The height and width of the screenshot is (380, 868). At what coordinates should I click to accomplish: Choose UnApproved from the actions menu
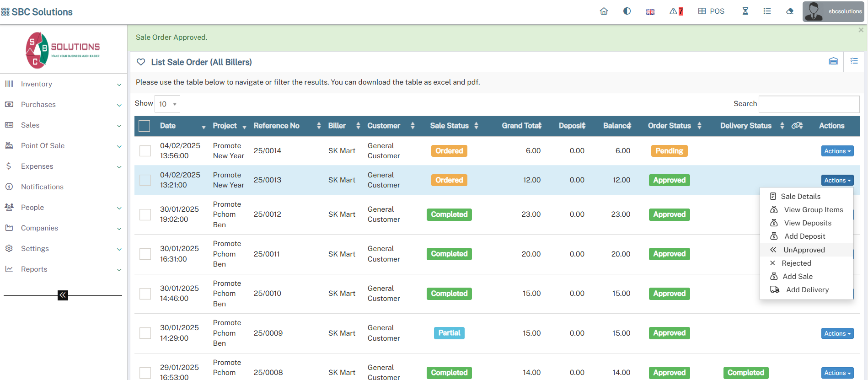804,250
